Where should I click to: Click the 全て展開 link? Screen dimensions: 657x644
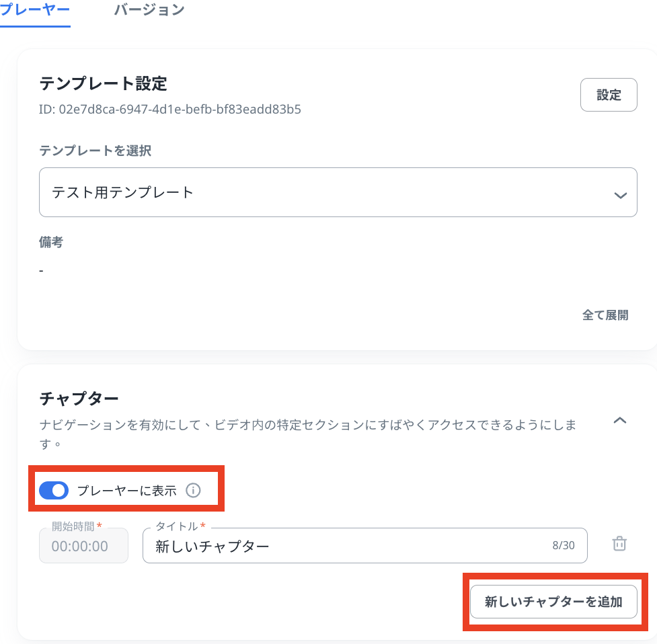[605, 315]
